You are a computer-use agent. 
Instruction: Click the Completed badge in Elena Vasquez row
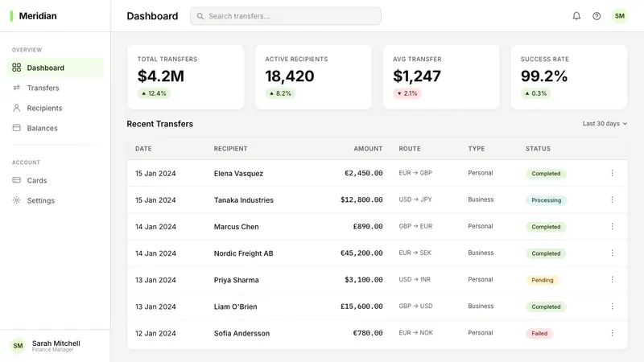(546, 173)
